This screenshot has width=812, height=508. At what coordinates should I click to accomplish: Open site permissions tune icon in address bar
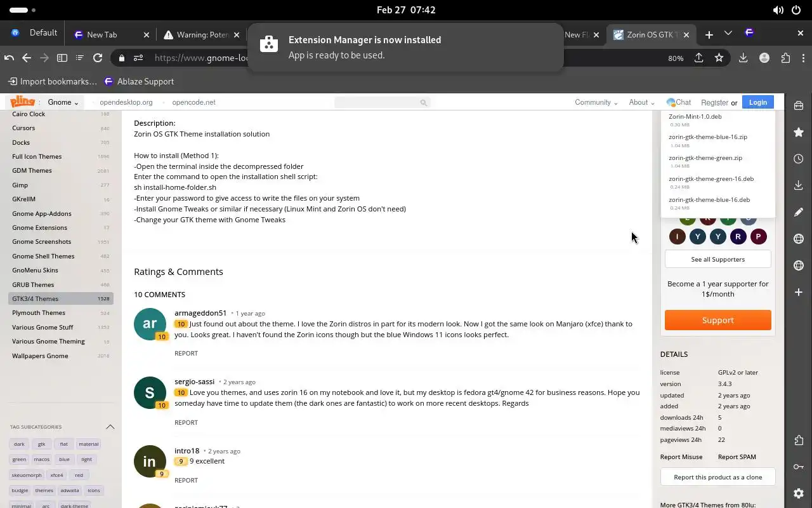[138, 58]
